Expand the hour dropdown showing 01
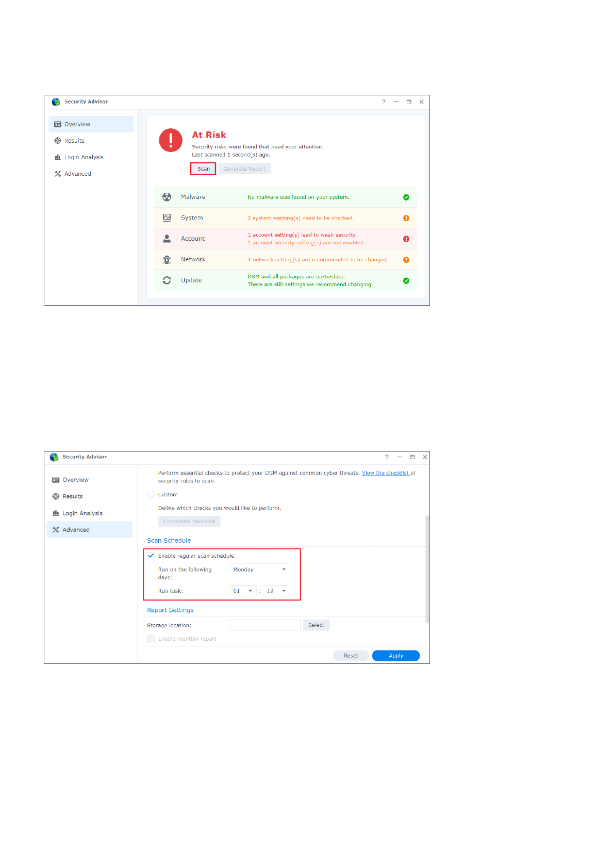614x868 pixels. click(x=242, y=591)
